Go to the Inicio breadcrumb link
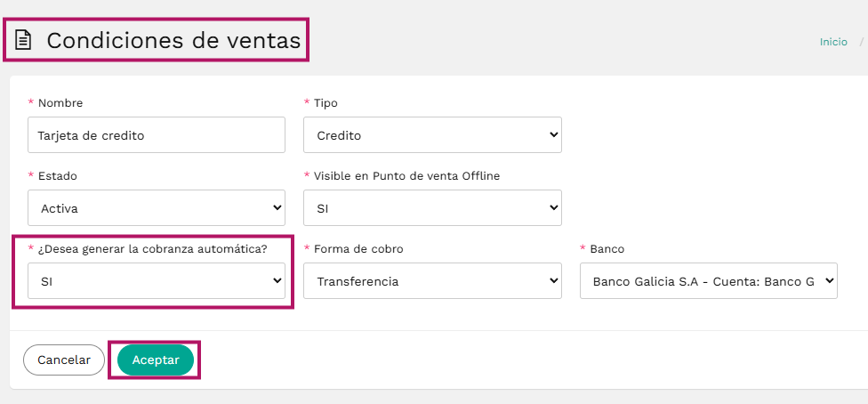This screenshot has height=404, width=868. (x=833, y=42)
